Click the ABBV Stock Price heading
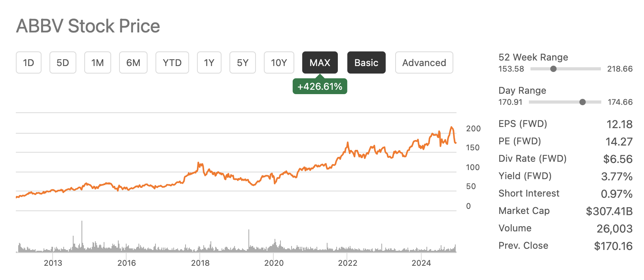The width and height of the screenshot is (644, 280). 87,26
